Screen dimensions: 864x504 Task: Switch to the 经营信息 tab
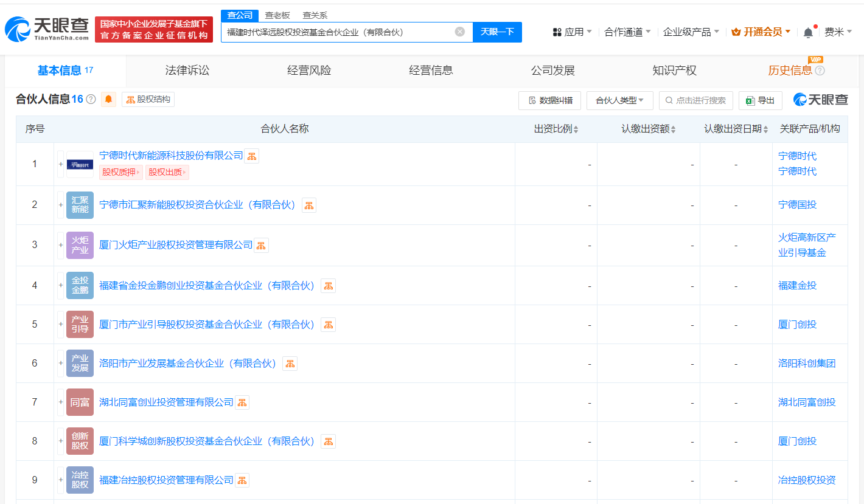tap(431, 71)
